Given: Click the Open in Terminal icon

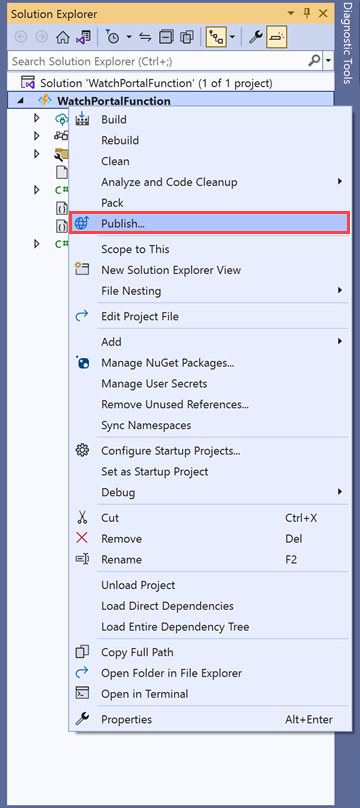Looking at the screenshot, I should tap(82, 693).
